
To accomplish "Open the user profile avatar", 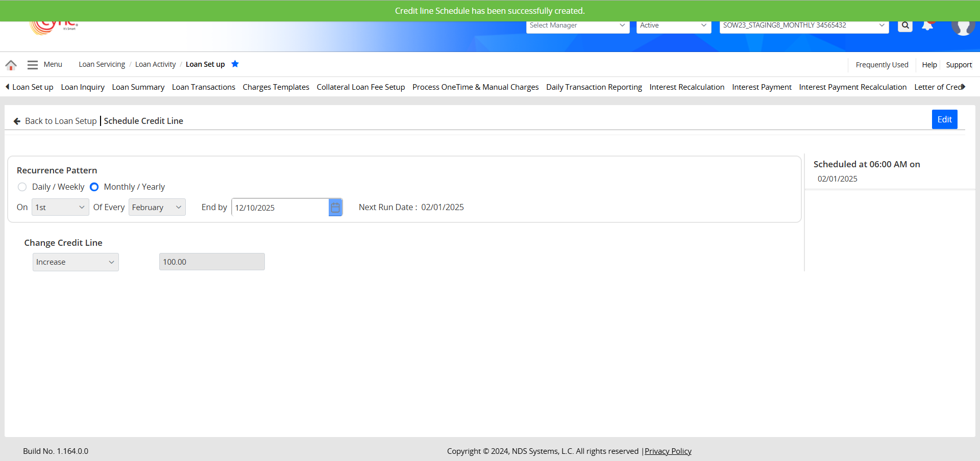I will coord(963,27).
